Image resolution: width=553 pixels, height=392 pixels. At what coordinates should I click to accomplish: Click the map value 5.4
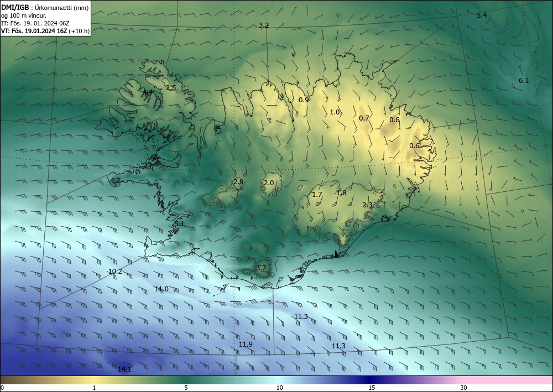482,15
